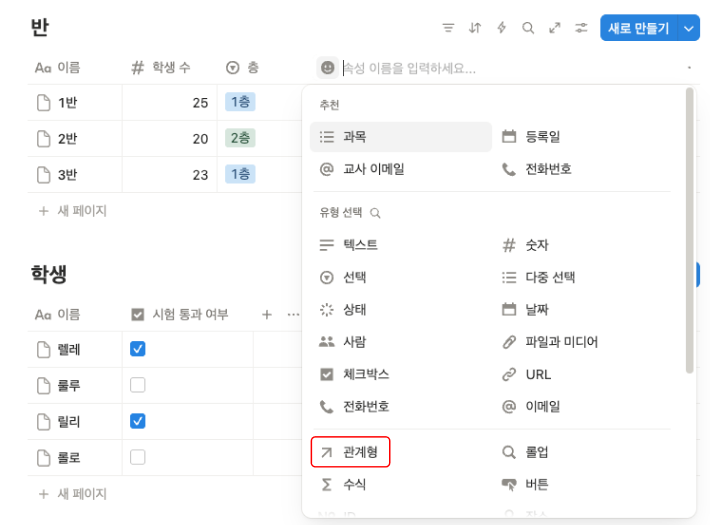The height and width of the screenshot is (525, 710).
Task: Add 새 페이지 to 학생 table
Action: (x=73, y=494)
